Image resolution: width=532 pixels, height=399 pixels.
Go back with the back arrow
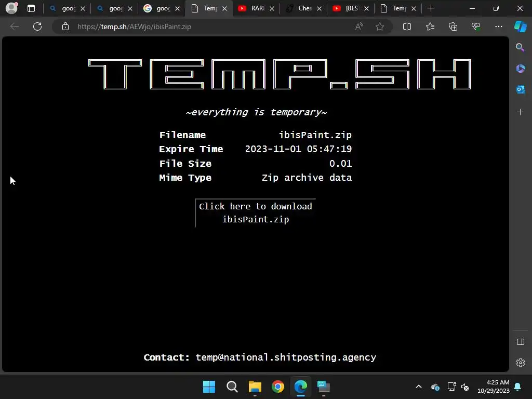click(x=14, y=26)
